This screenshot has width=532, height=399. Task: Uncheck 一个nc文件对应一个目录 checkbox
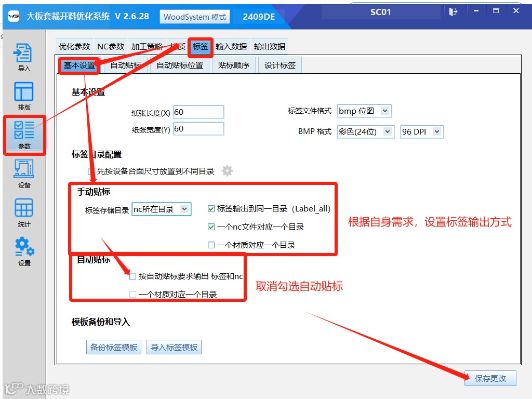click(x=211, y=227)
